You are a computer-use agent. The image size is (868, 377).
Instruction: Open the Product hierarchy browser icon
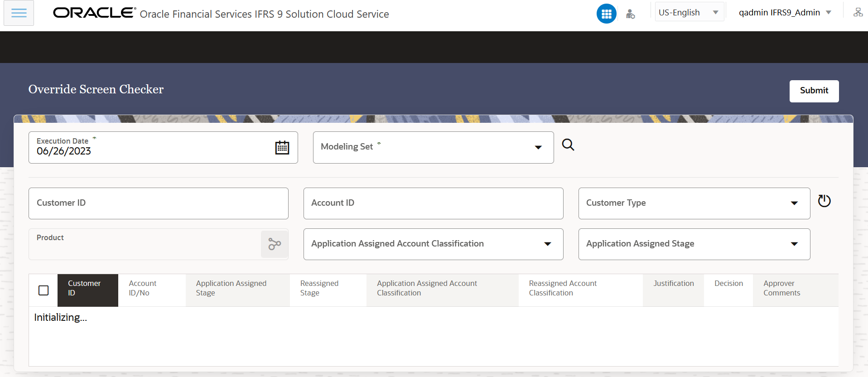(x=275, y=244)
